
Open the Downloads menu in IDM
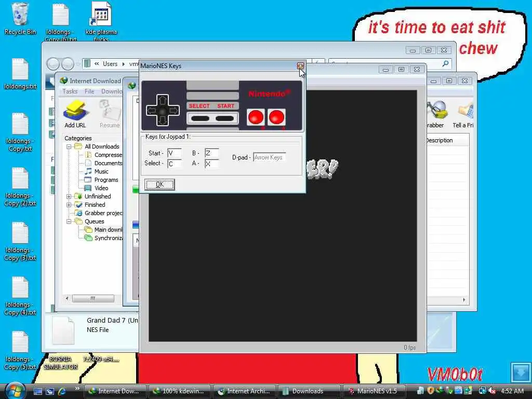click(x=112, y=91)
